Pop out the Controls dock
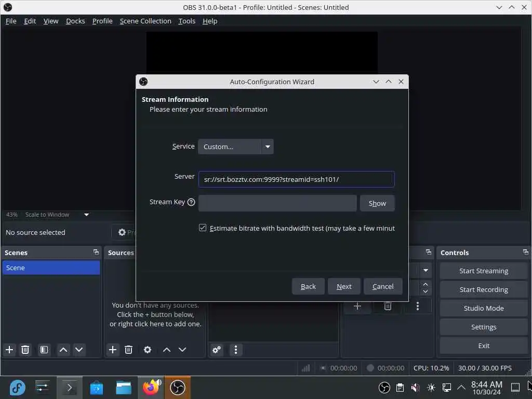The width and height of the screenshot is (532, 399). pyautogui.click(x=526, y=252)
